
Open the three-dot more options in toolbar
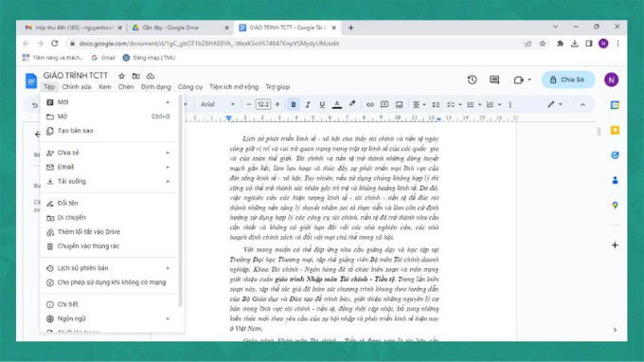(510, 105)
